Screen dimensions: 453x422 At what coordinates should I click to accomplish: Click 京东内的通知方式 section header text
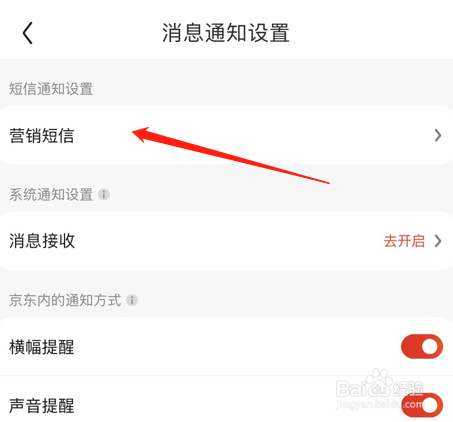[x=65, y=300]
